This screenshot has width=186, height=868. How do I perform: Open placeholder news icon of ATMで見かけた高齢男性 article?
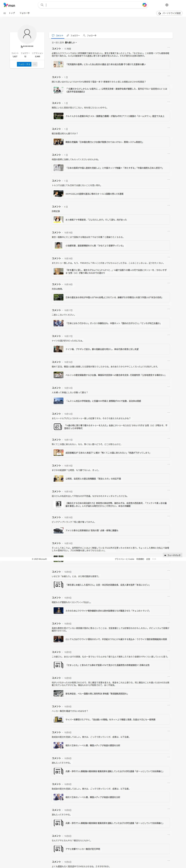pyautogui.click(x=58, y=665)
